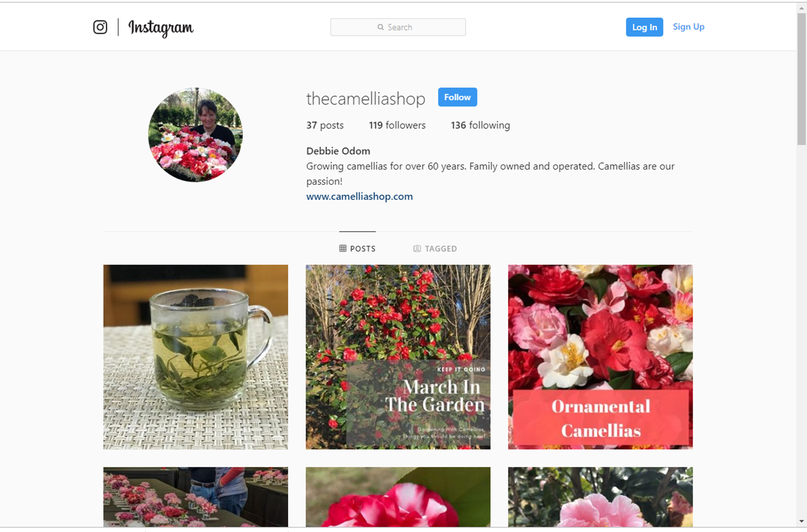Switch to the TAGGED tab
Image resolution: width=807 pixels, height=532 pixels.
click(x=435, y=249)
